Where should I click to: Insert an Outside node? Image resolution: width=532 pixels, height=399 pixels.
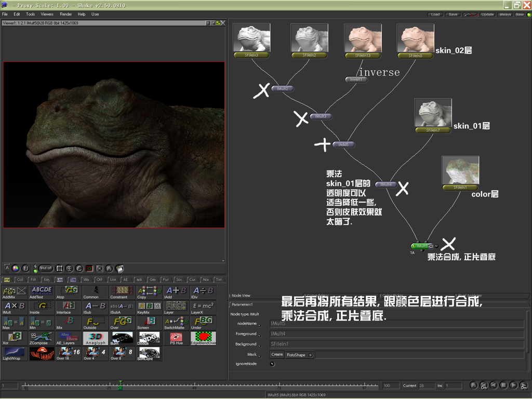click(96, 323)
